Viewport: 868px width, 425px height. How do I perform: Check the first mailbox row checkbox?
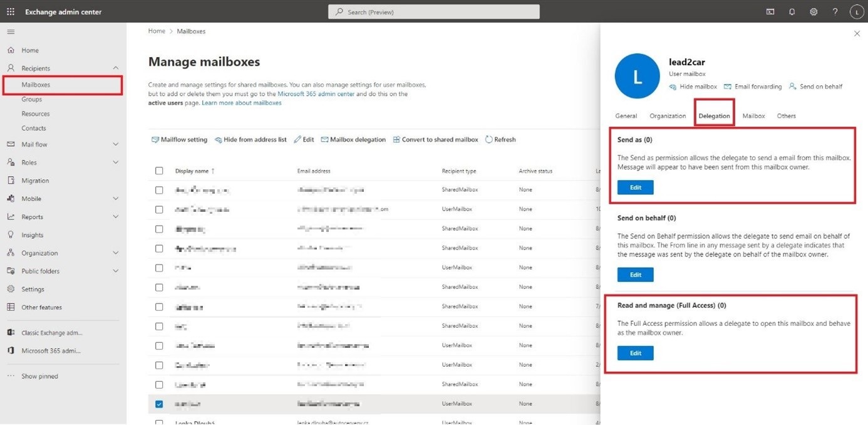point(159,190)
